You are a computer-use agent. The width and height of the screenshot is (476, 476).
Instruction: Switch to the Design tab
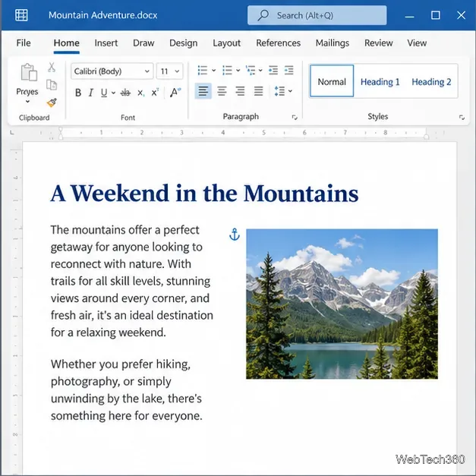point(184,43)
